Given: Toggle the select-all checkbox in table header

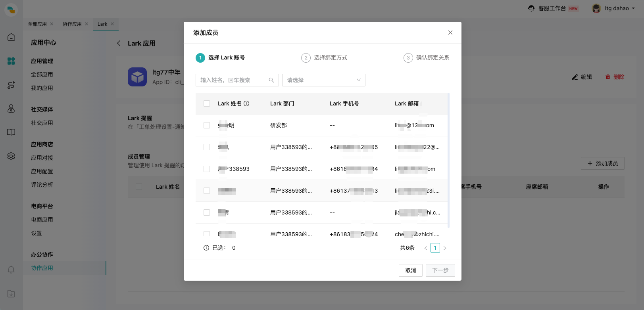Looking at the screenshot, I should [x=207, y=103].
